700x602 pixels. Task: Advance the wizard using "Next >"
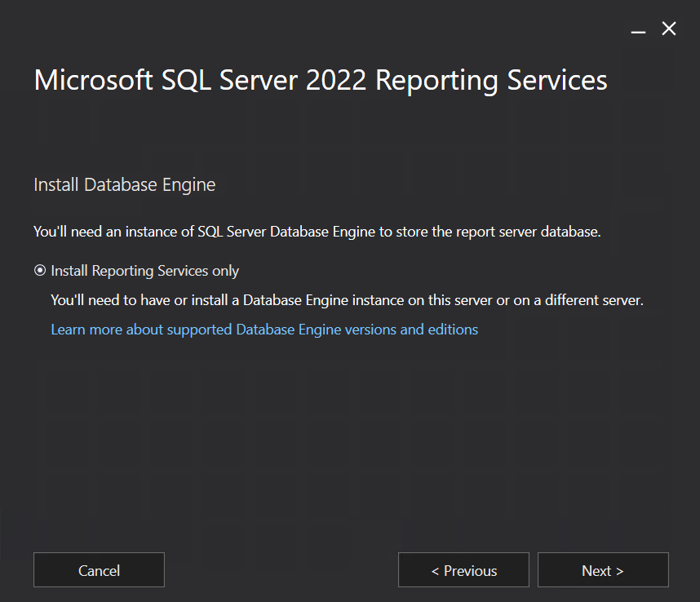(603, 570)
